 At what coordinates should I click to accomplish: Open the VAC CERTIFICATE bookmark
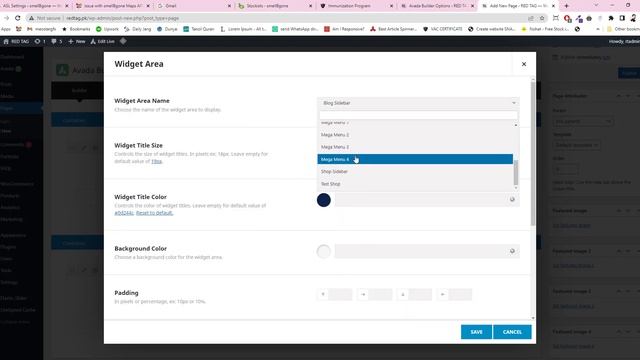(x=443, y=29)
